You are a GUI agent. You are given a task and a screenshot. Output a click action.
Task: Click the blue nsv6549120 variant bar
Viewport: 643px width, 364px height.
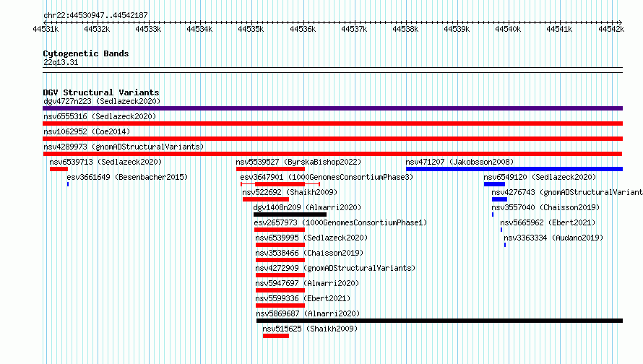coord(494,184)
